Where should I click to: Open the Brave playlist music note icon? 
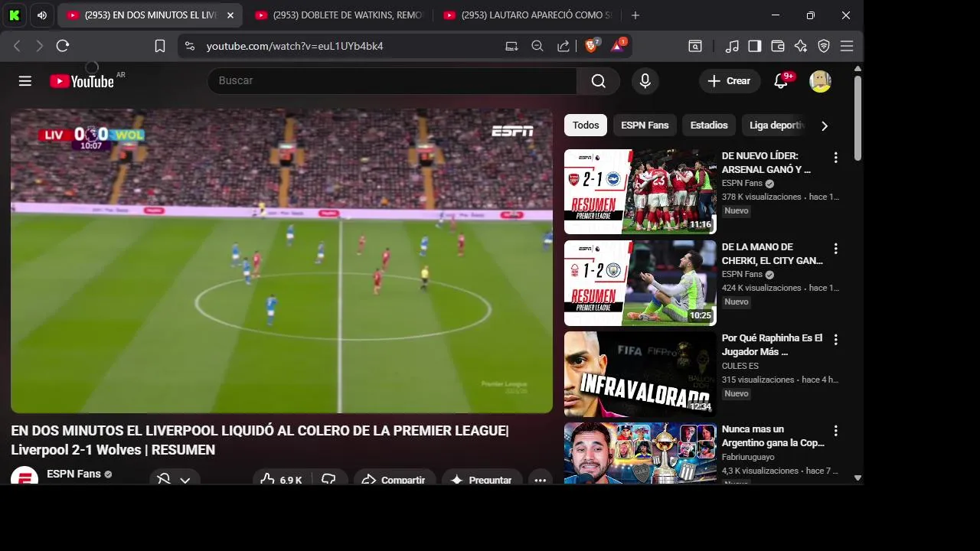point(732,46)
